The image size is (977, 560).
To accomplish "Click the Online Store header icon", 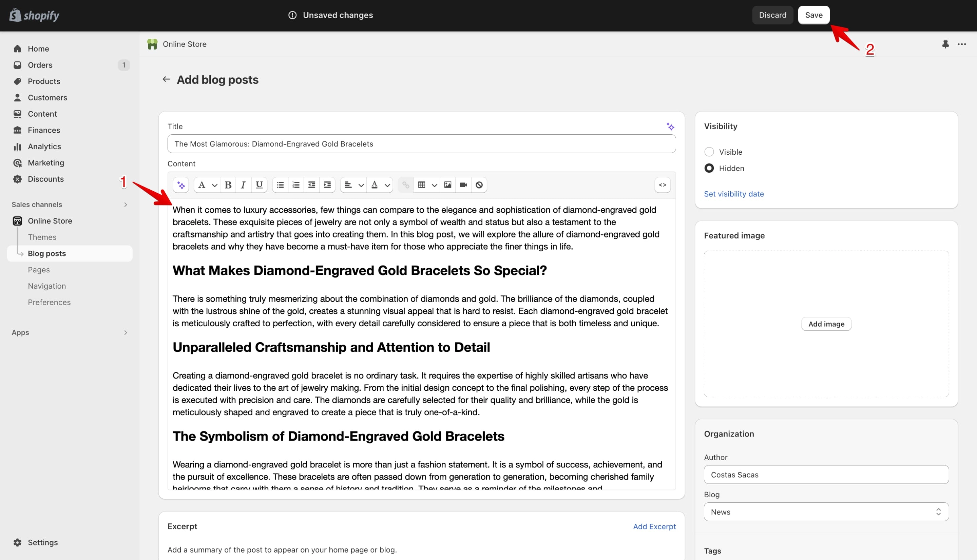I will [152, 44].
